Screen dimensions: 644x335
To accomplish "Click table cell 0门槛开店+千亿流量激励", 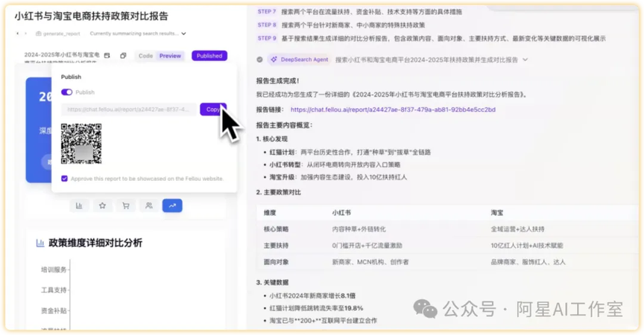I will pos(367,246).
